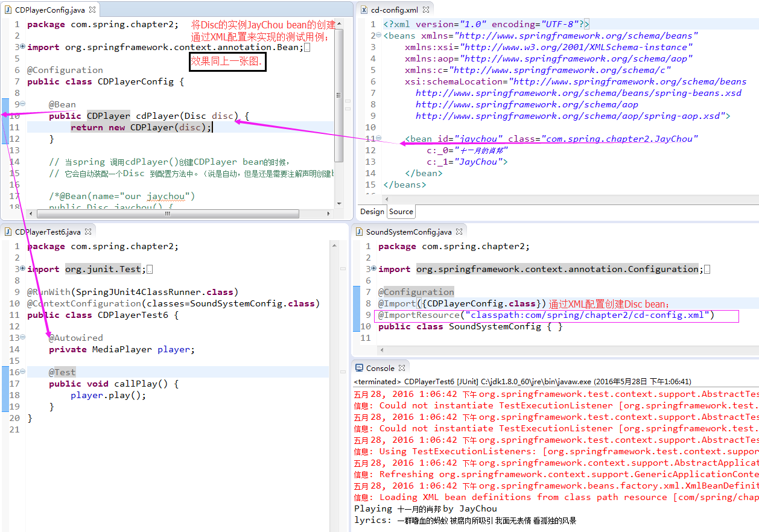Click '@Import({CDPlayerConfig.class})' annotation

(462, 303)
